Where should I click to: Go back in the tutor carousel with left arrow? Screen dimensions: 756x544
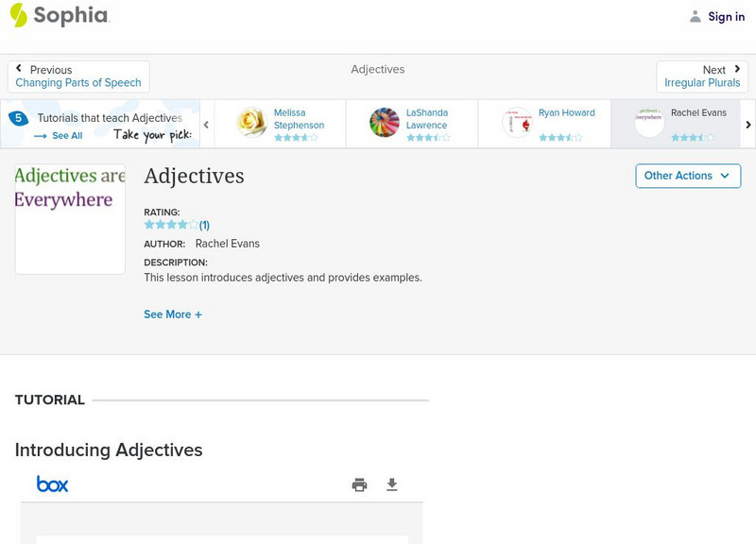coord(205,123)
